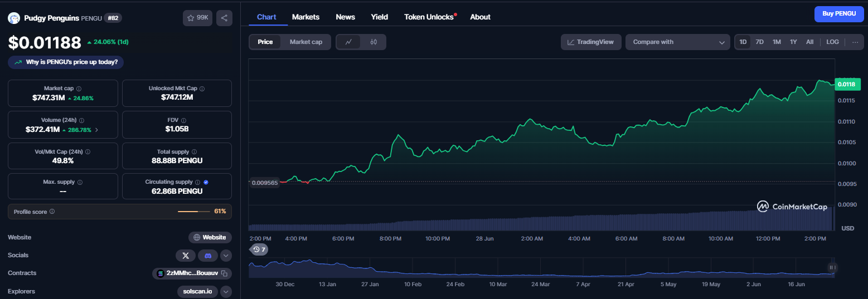The height and width of the screenshot is (299, 868).
Task: Select the 7D time range
Action: click(x=759, y=42)
